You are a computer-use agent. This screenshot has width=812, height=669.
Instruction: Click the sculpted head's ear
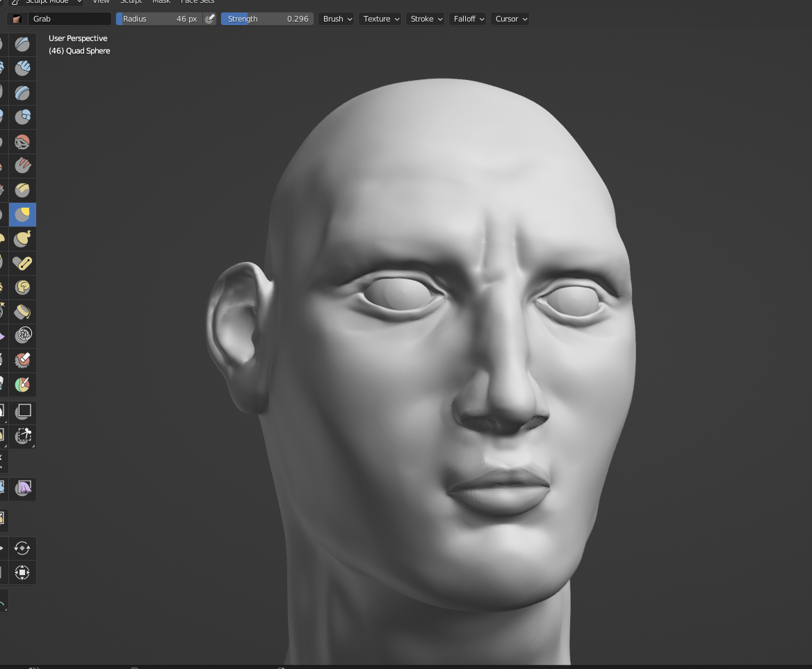click(238, 336)
